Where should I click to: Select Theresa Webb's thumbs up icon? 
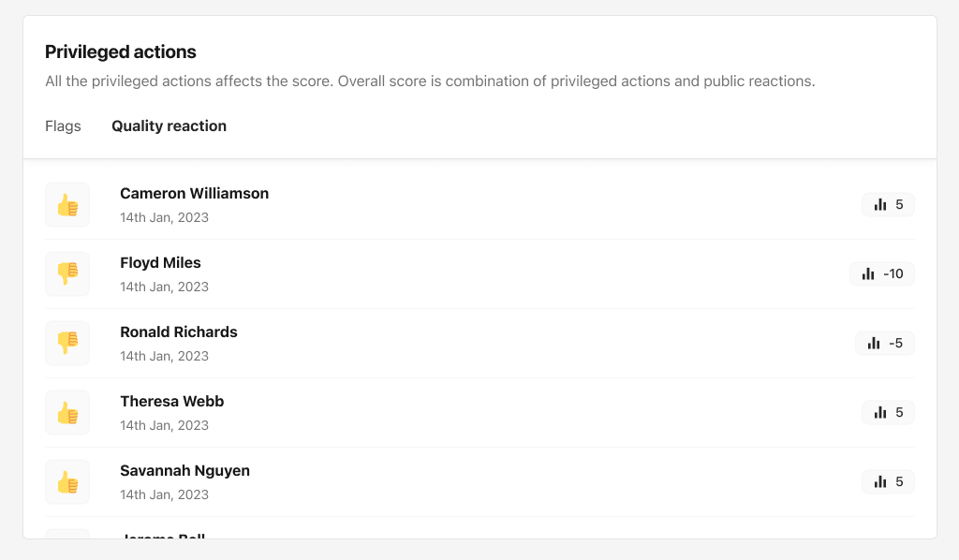point(66,412)
